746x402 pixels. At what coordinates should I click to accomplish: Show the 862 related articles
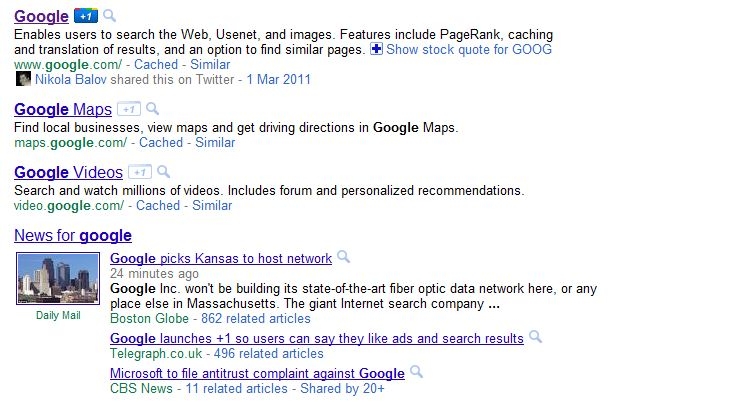click(x=256, y=319)
